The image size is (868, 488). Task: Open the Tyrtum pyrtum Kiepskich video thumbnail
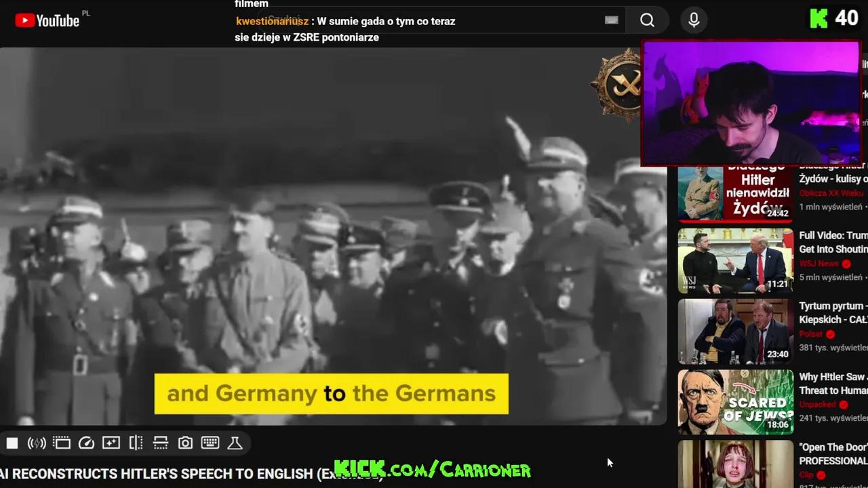pos(735,331)
